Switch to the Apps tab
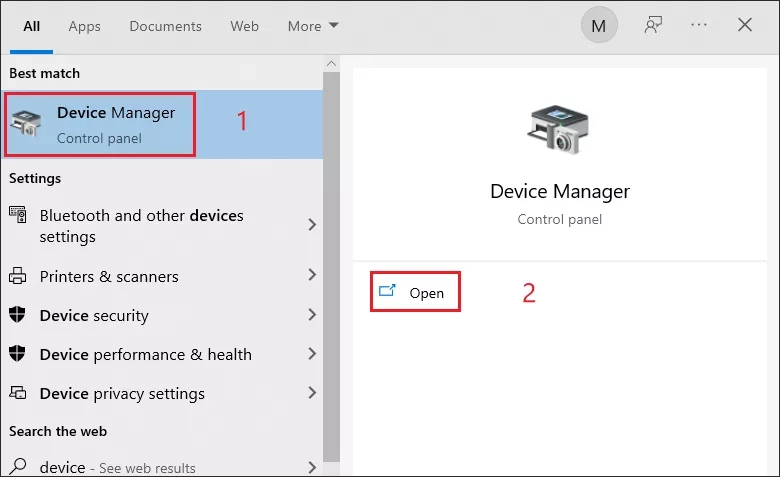 pos(85,26)
